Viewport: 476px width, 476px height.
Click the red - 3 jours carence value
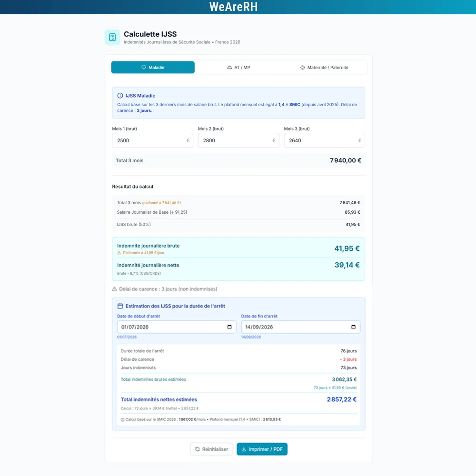click(x=348, y=359)
